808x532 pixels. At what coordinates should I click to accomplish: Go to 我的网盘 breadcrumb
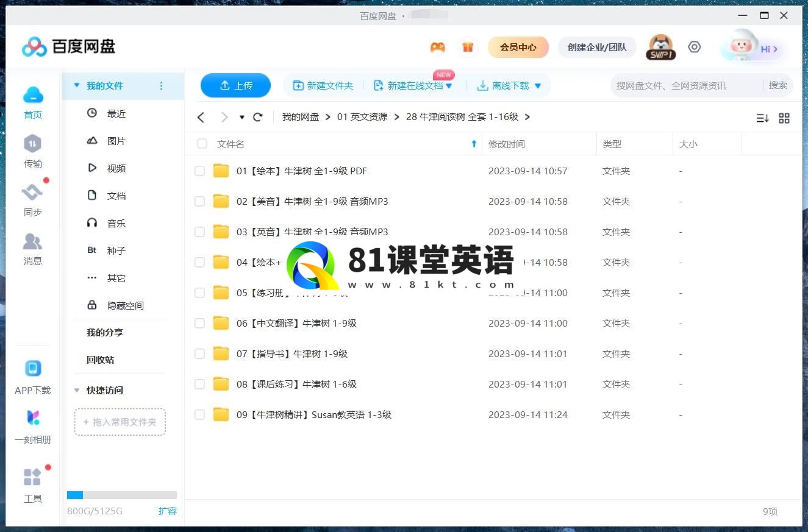click(301, 117)
